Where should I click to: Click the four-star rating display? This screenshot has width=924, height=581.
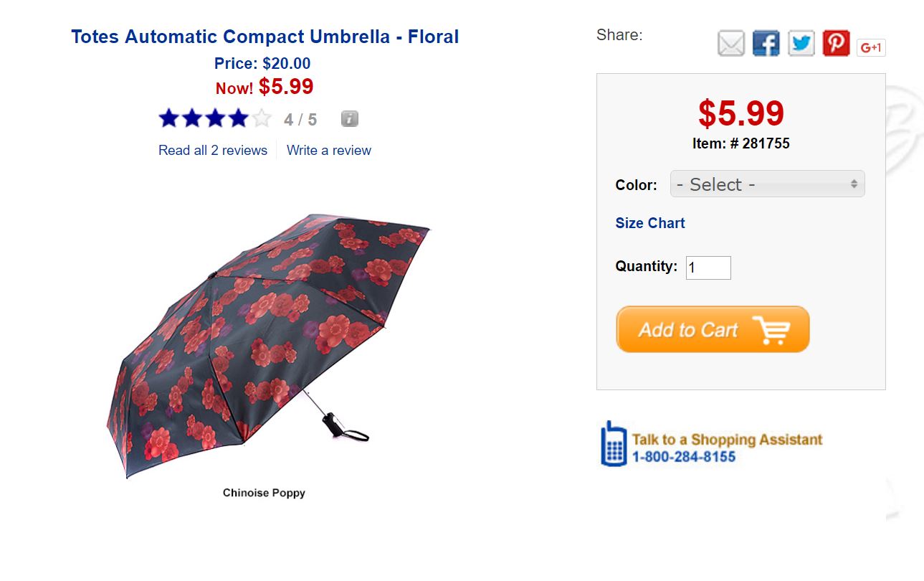pos(215,118)
